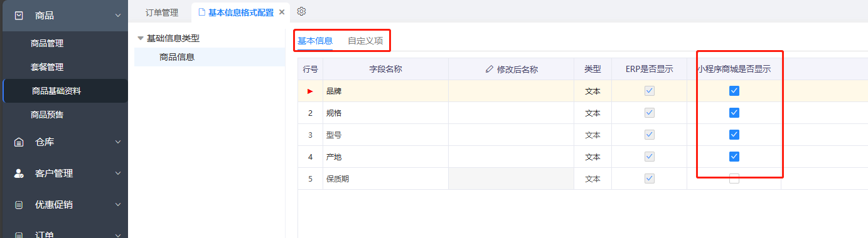Viewport: 868px width, 238px height.
Task: Expand the 优惠促销 menu chevron
Action: coord(117,205)
